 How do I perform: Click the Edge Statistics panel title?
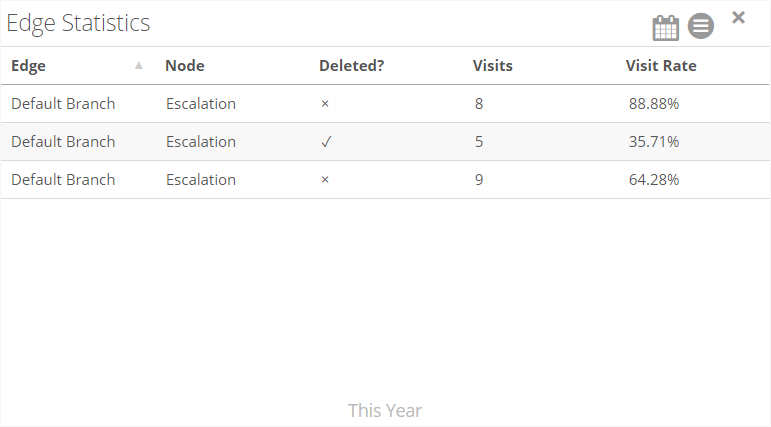click(x=78, y=23)
